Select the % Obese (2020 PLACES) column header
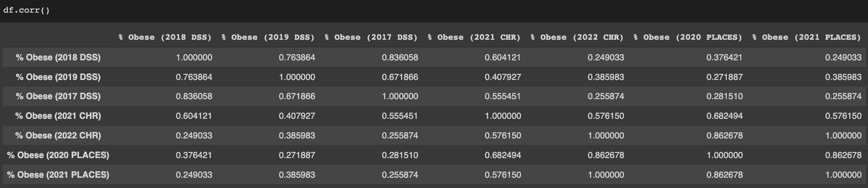The width and height of the screenshot is (868, 188). [x=687, y=37]
